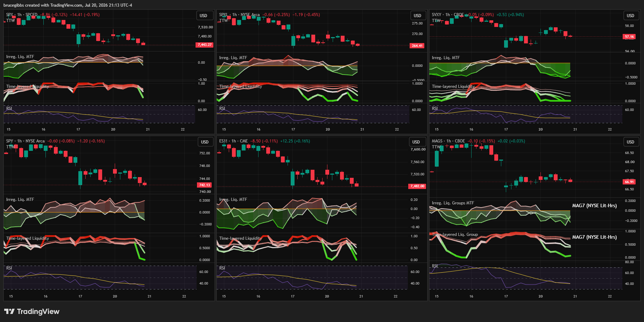Screen dimensions: 644x322
Task: Select 'Irreg. Liq. MTF' indicator in ES1! chart
Action: 233,199
